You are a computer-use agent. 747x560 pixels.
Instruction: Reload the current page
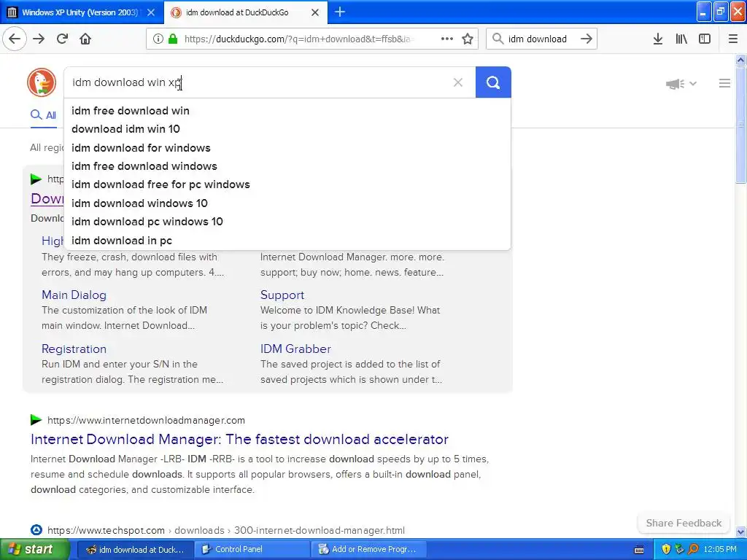[x=62, y=39]
